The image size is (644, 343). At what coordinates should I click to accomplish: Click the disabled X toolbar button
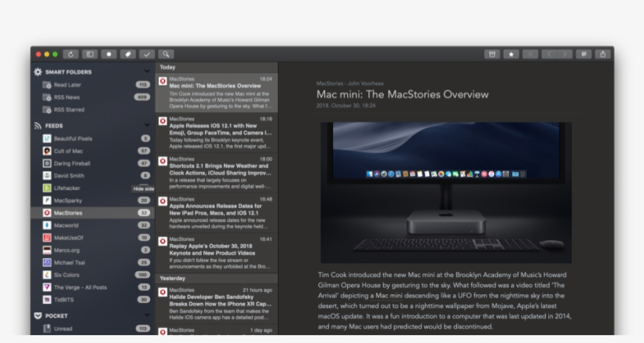click(x=530, y=54)
